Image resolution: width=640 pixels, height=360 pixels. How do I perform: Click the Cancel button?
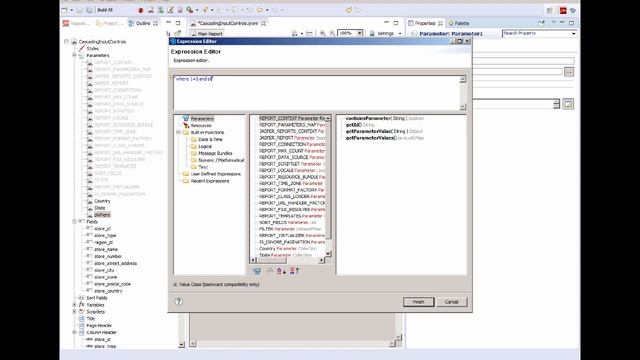(451, 302)
